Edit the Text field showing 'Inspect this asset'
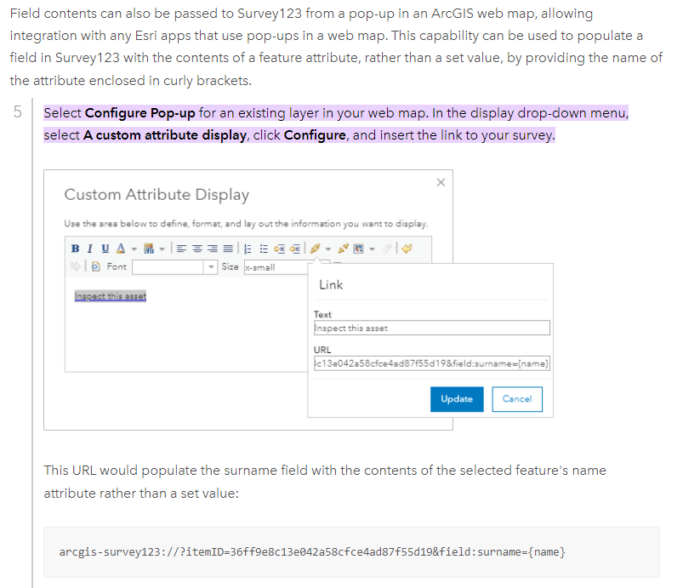 tap(431, 328)
